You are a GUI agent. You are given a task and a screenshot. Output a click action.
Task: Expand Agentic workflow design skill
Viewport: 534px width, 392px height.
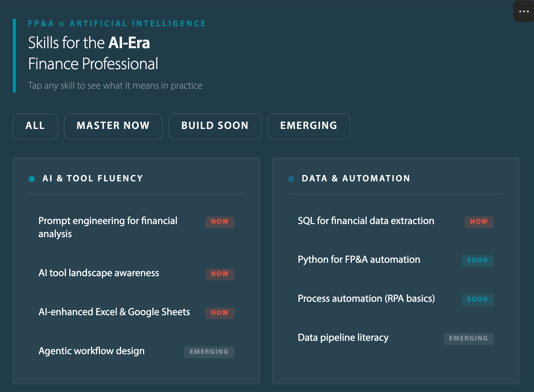[92, 351]
